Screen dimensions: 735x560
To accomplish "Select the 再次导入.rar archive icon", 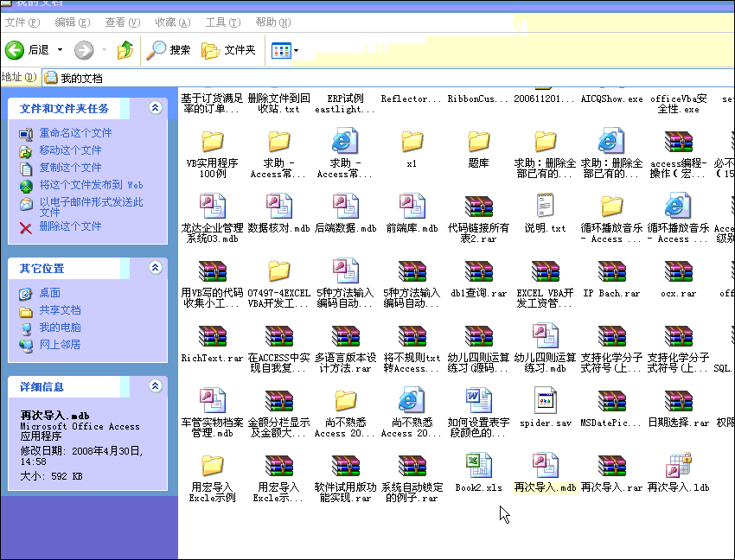I will [611, 465].
